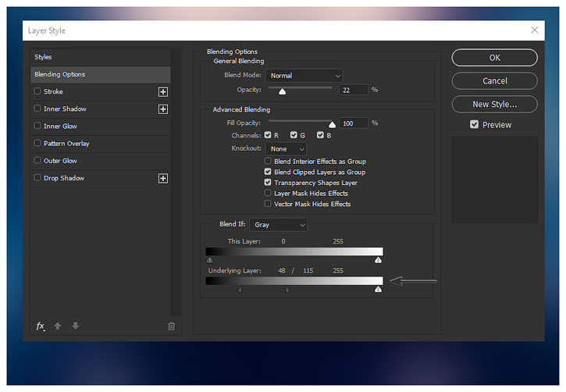Add another Inner Shadow with plus icon
566x392 pixels.
click(163, 109)
